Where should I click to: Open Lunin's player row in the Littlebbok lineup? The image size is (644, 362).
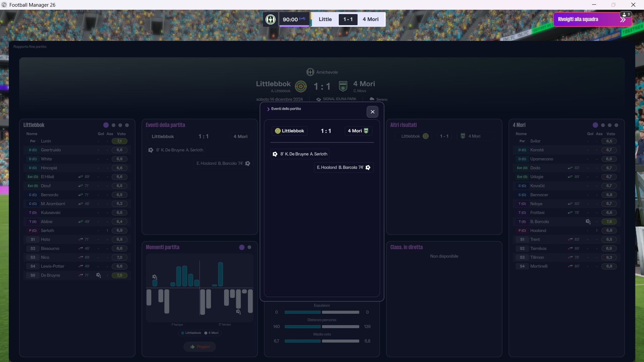tap(77, 141)
